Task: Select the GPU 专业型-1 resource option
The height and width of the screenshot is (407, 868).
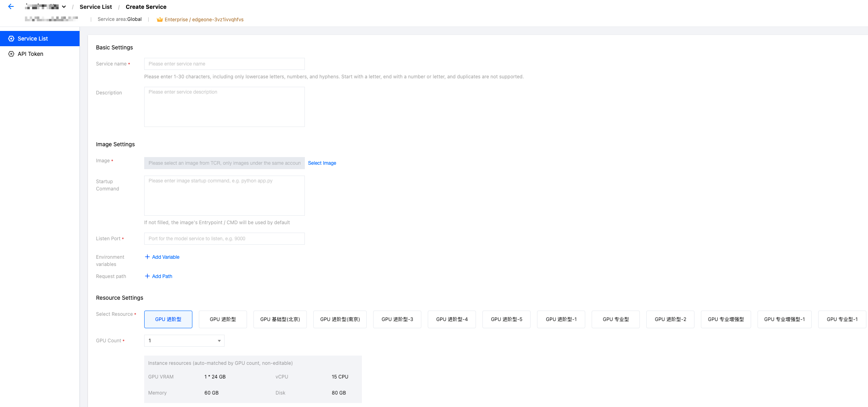Action: (842, 319)
